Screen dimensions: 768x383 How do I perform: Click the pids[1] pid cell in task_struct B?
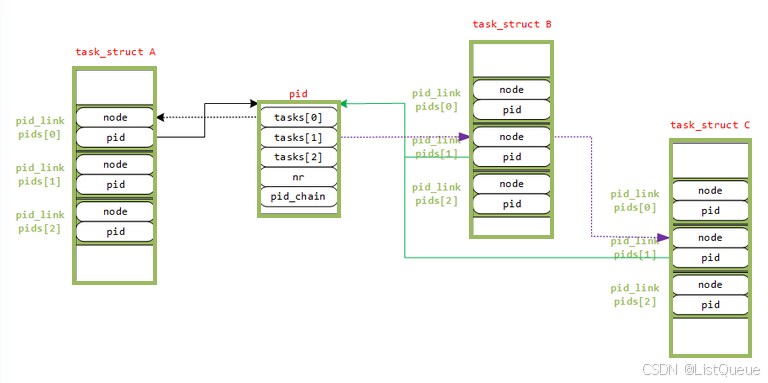[x=511, y=157]
